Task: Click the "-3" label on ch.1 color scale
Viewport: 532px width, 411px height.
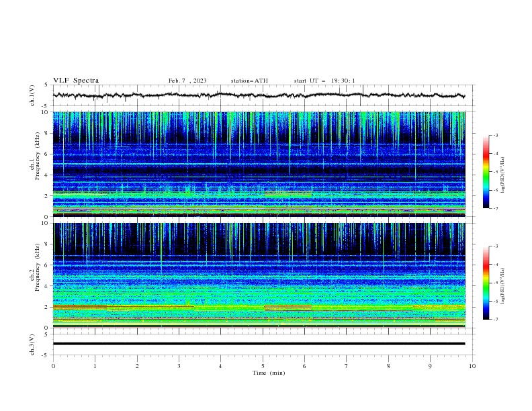Action: coord(495,135)
